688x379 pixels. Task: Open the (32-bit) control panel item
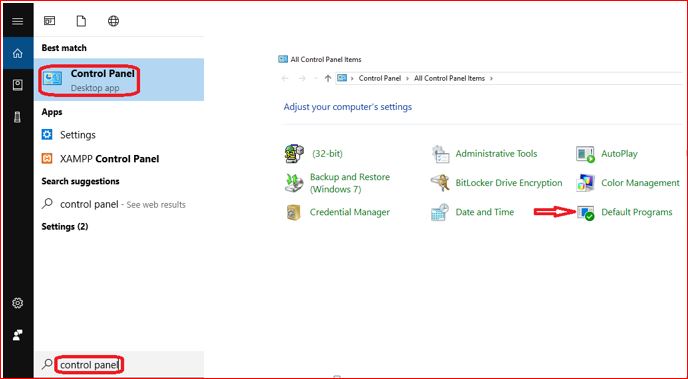[x=327, y=154]
